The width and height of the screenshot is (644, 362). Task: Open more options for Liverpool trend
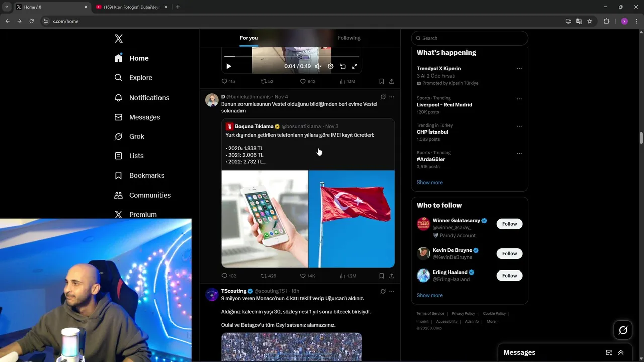(x=519, y=99)
